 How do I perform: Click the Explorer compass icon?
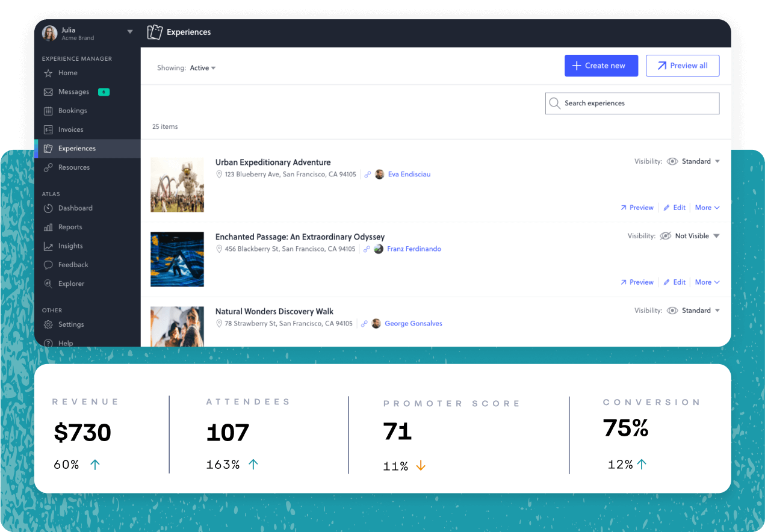[x=48, y=283]
